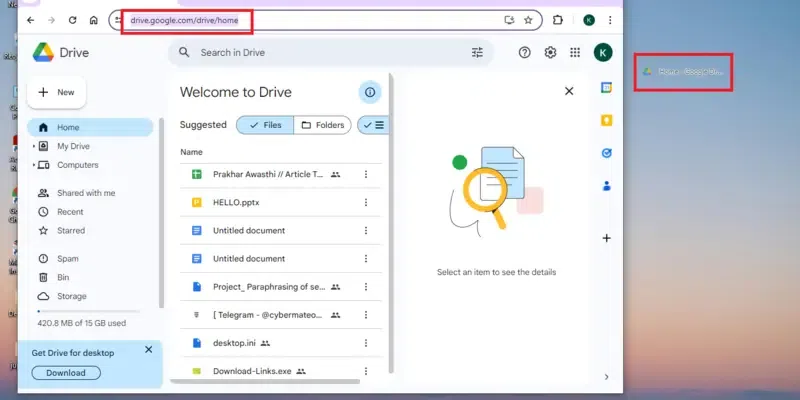Open more actions for Telegram cybermateo file
This screenshot has height=400, width=800.
point(366,315)
